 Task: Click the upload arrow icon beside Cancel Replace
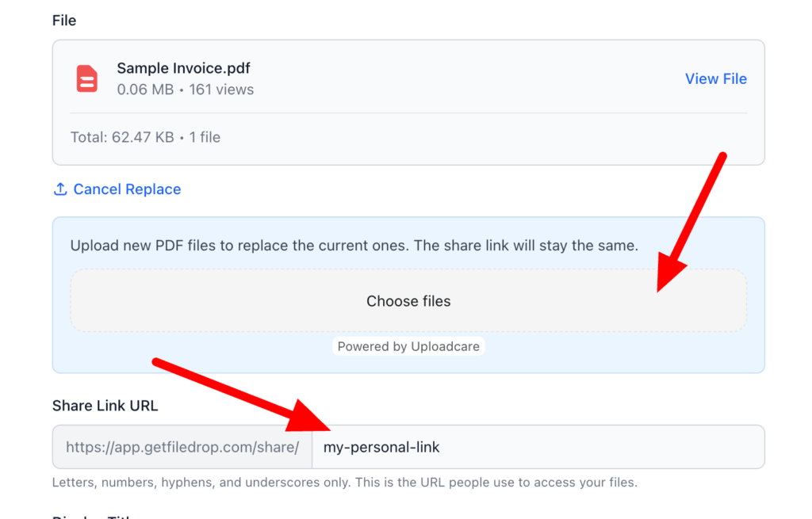click(60, 189)
